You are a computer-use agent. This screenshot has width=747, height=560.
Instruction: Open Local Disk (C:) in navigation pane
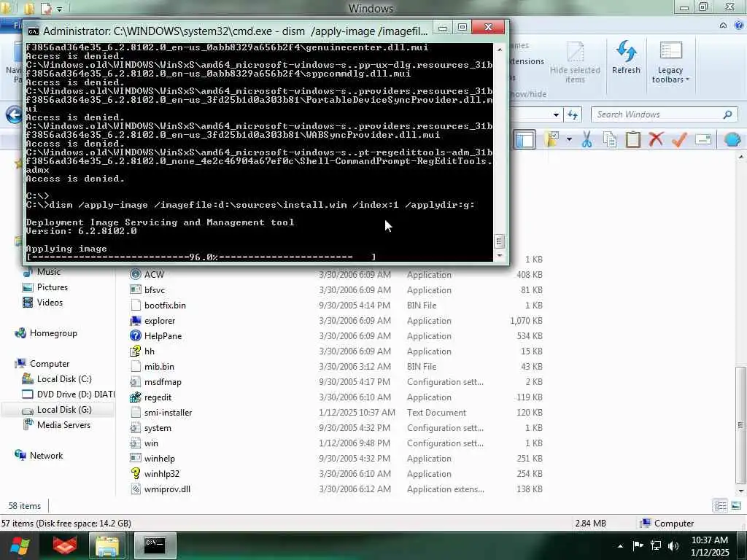[64, 379]
